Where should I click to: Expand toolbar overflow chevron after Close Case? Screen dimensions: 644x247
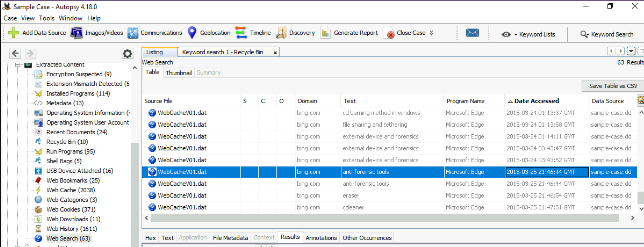431,33
